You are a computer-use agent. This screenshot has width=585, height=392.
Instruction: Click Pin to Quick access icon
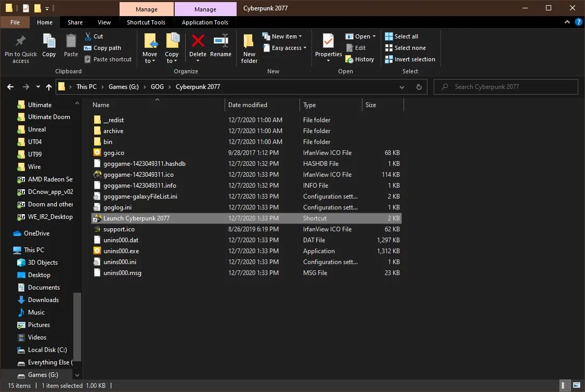(20, 41)
